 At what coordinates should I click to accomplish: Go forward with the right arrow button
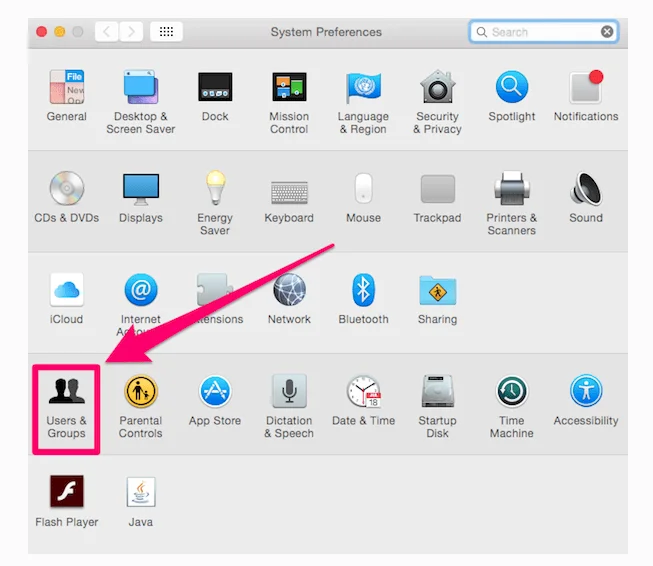(130, 32)
